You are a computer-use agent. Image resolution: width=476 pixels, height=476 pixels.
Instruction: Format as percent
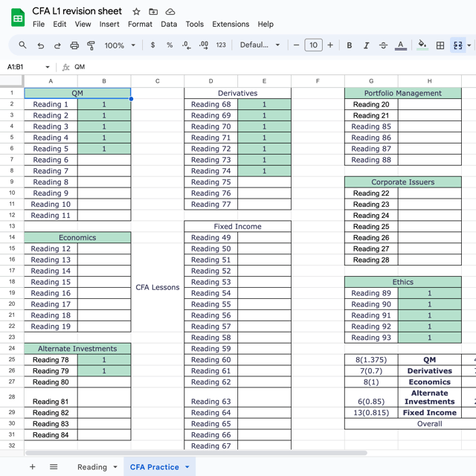click(170, 45)
